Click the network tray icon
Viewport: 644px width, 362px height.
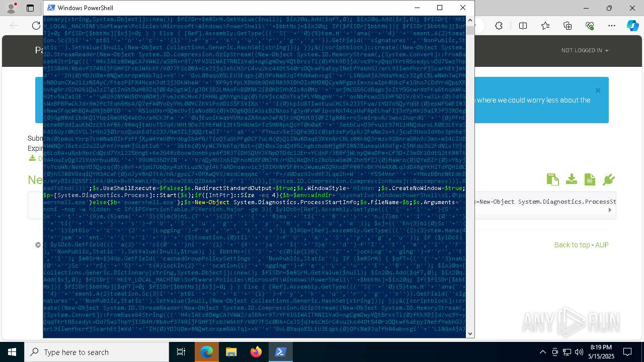point(567,352)
